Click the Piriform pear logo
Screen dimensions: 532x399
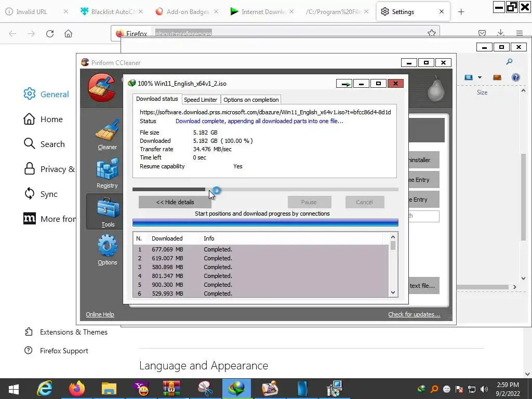point(436,88)
